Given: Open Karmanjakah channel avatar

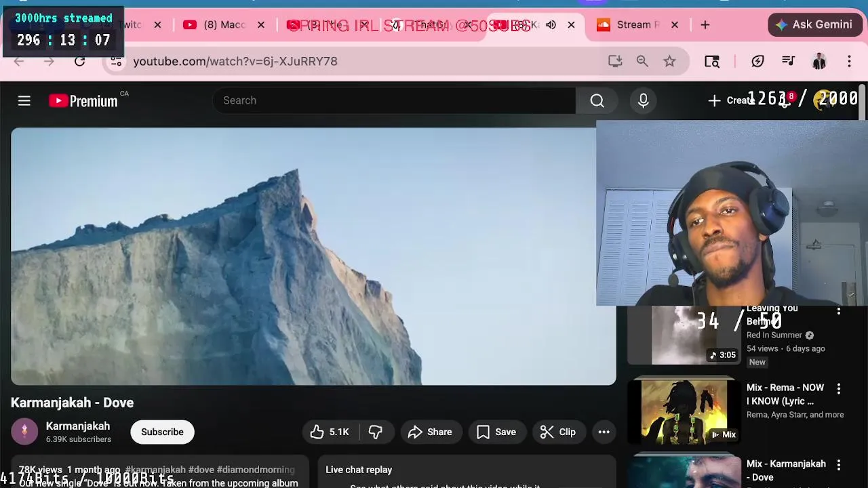Looking at the screenshot, I should click(x=24, y=432).
